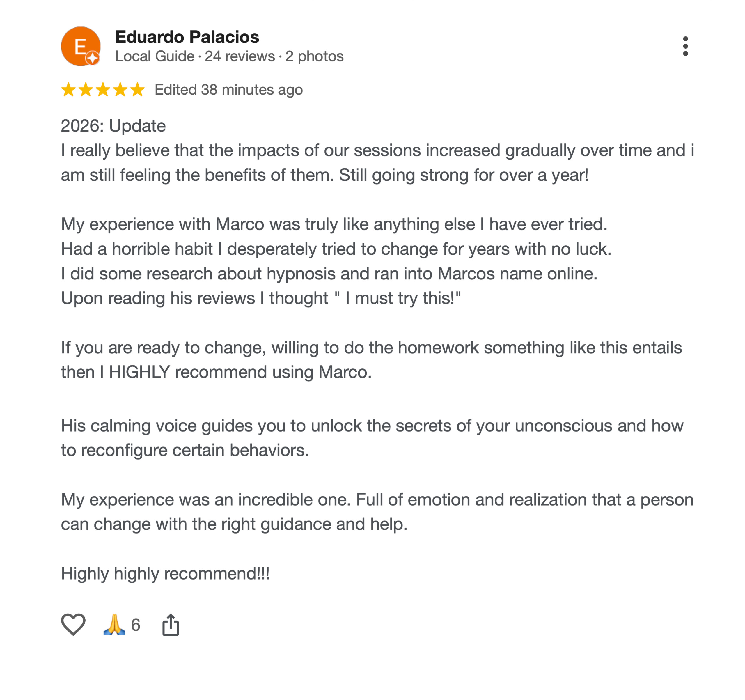
Task: Click the praying hands reaction emoji
Action: [114, 624]
